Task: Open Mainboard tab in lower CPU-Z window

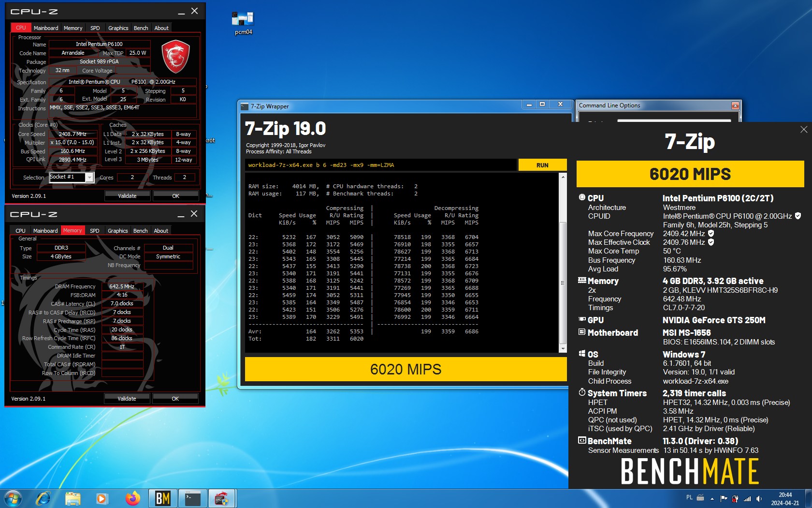Action: click(x=45, y=231)
